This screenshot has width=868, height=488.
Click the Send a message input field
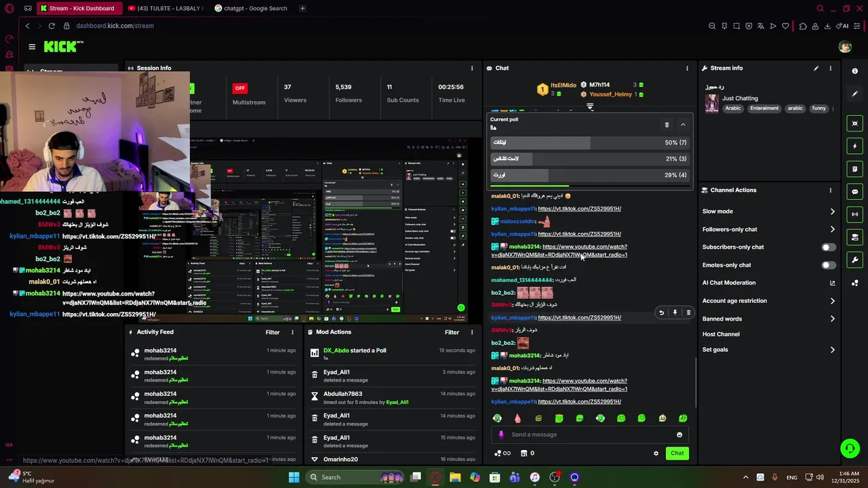click(x=590, y=434)
